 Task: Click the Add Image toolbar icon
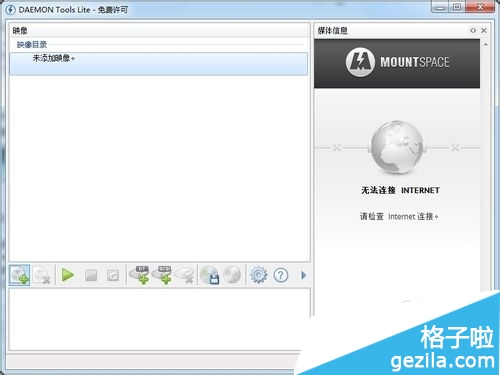point(19,275)
